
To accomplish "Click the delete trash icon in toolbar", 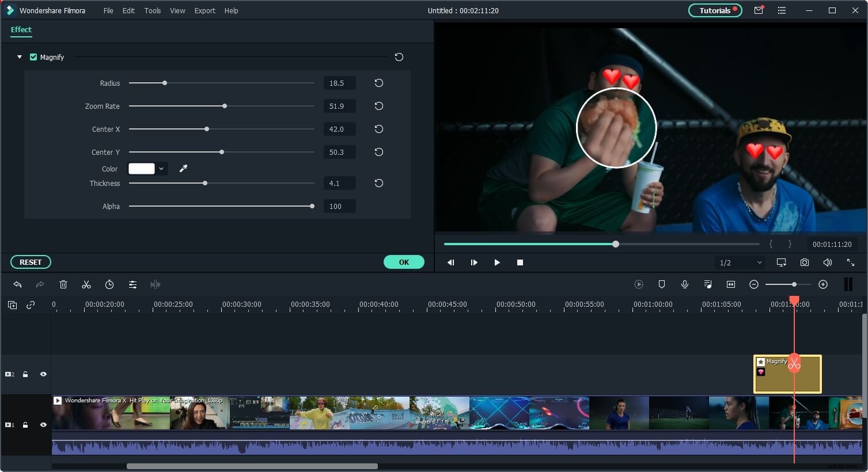I will coord(63,284).
